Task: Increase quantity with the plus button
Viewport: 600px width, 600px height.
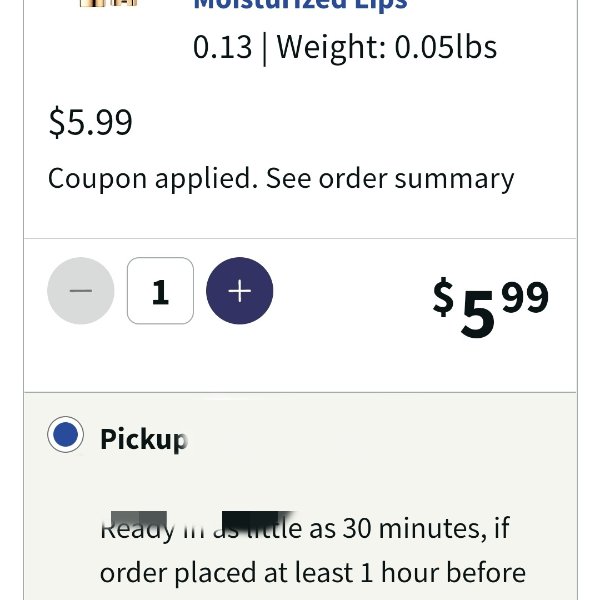Action: (x=240, y=291)
